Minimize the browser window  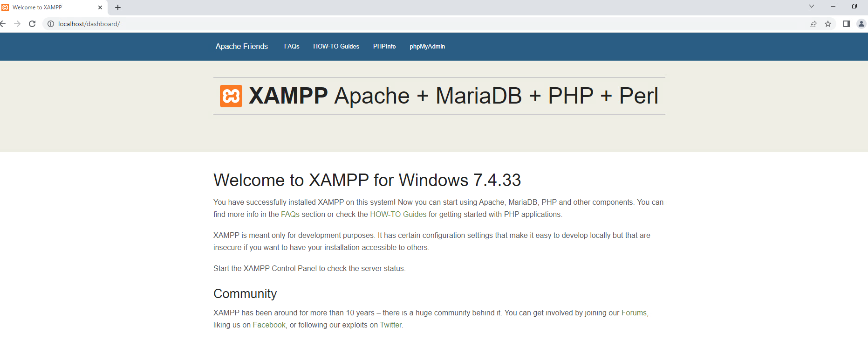[x=833, y=7]
